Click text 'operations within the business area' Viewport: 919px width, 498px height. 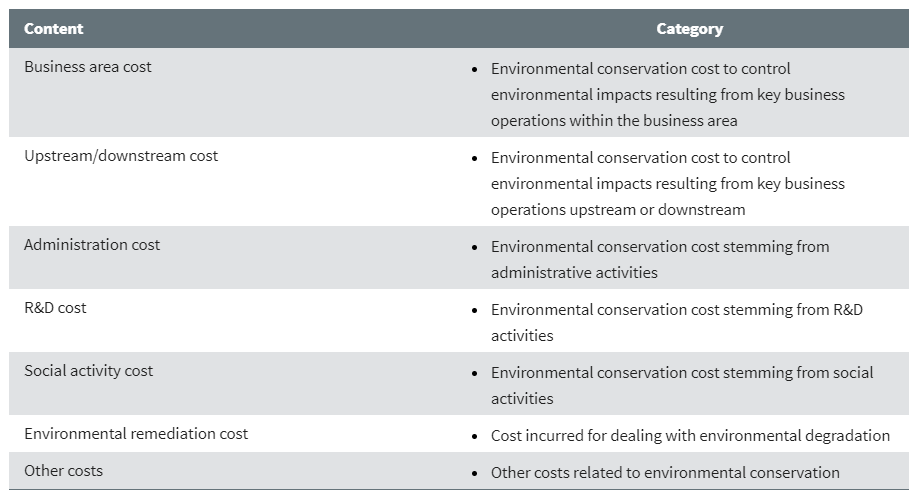pyautogui.click(x=614, y=121)
